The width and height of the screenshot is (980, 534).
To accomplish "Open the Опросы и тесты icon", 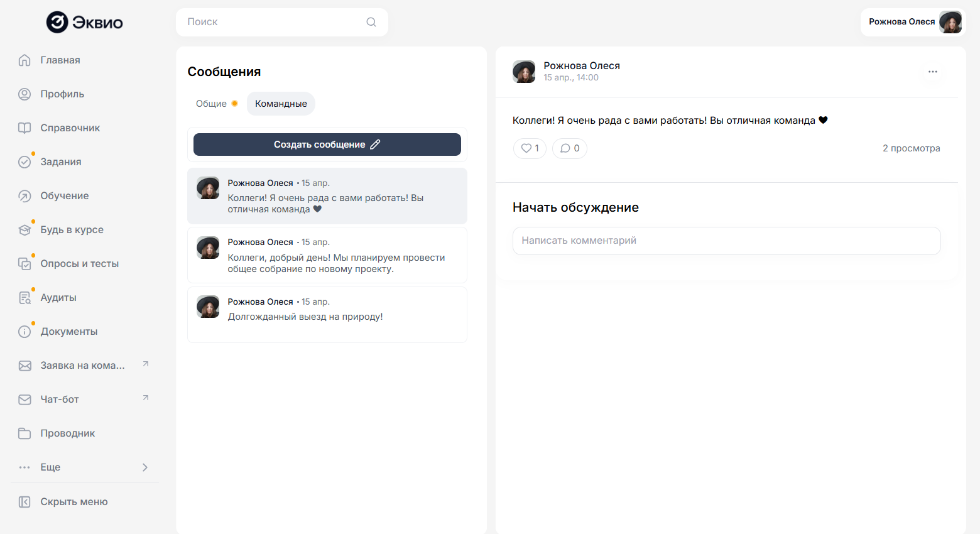I will coord(24,264).
